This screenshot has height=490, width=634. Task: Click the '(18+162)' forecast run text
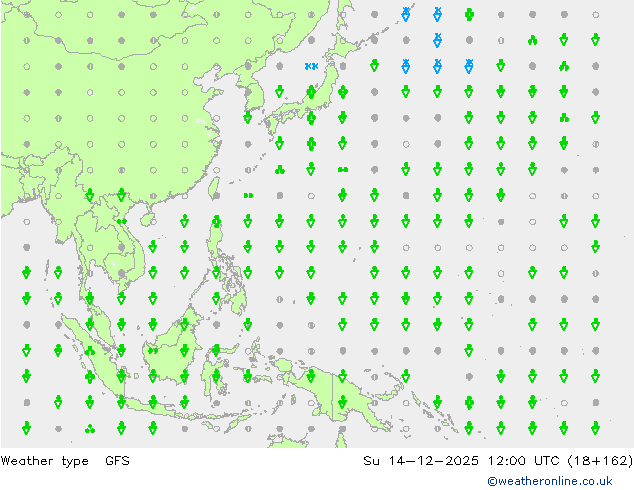click(600, 460)
